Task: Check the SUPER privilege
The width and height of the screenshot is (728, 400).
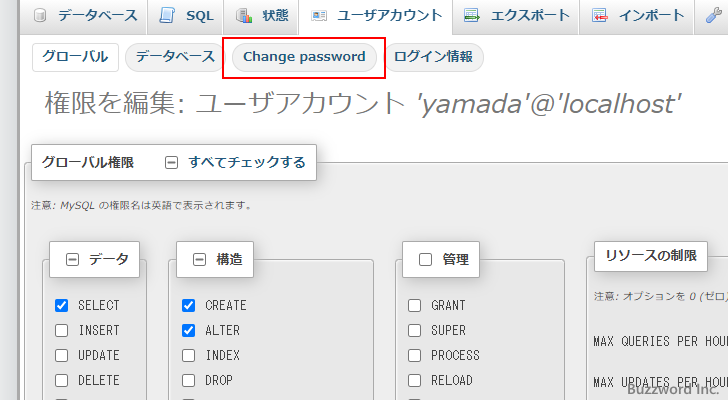Action: (415, 330)
